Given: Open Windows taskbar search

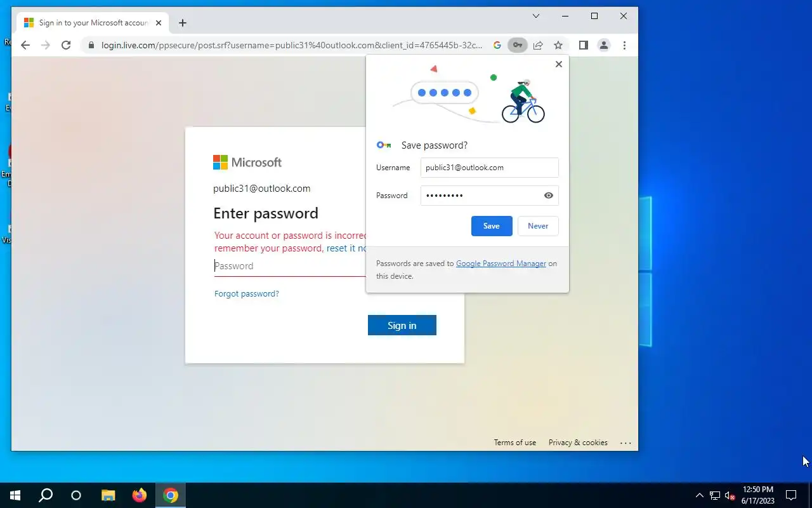Looking at the screenshot, I should click(46, 495).
